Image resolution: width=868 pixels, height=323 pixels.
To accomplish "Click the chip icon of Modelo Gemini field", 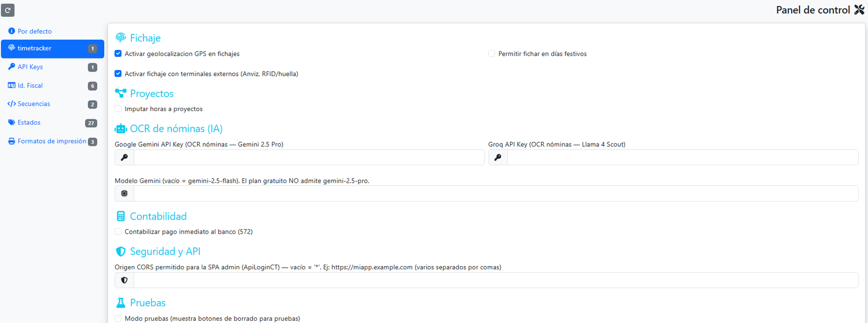I will click(x=124, y=193).
